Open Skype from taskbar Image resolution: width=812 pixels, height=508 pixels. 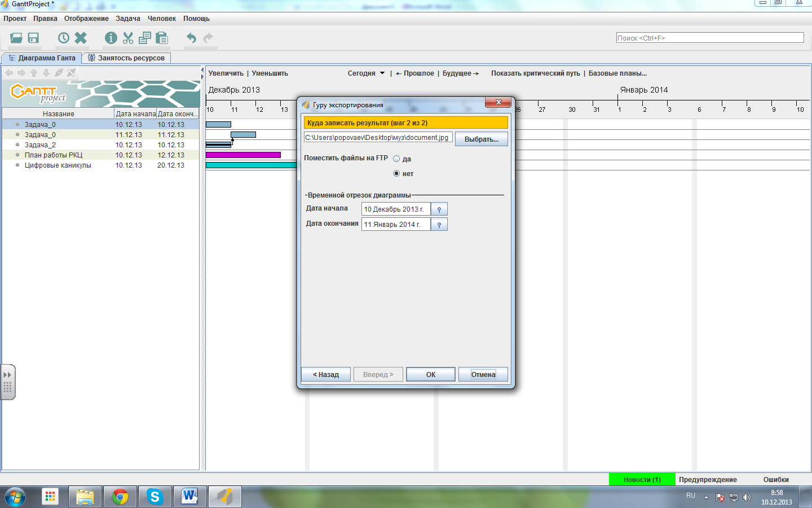(155, 497)
